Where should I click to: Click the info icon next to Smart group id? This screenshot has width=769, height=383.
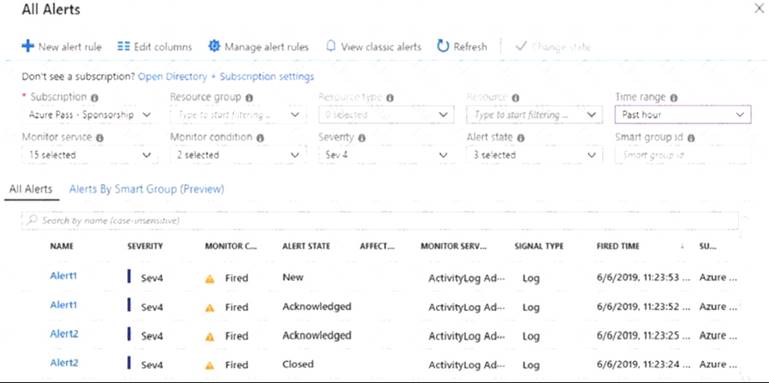691,138
